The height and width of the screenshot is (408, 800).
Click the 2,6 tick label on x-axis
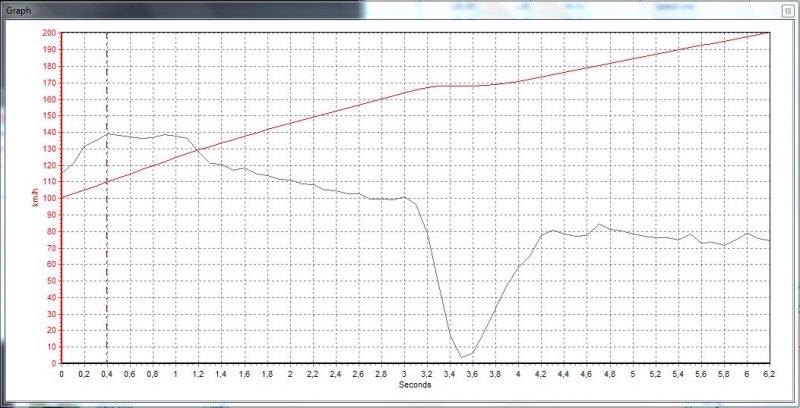(x=358, y=374)
